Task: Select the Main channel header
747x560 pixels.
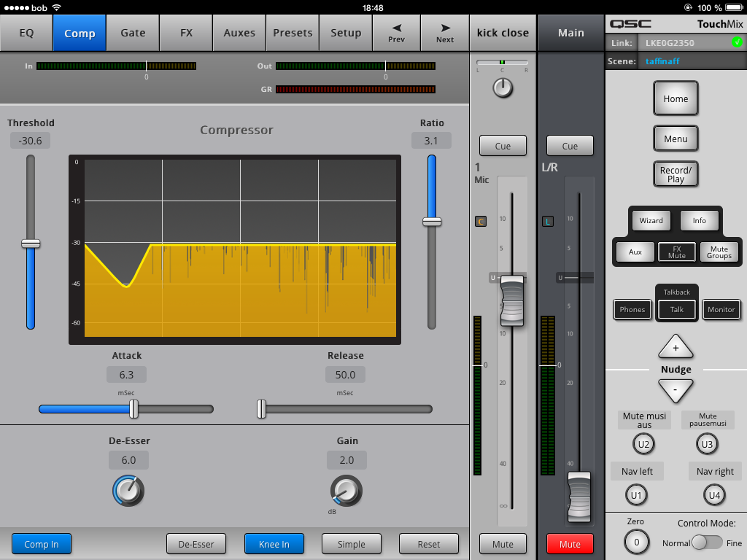Action: (x=571, y=33)
